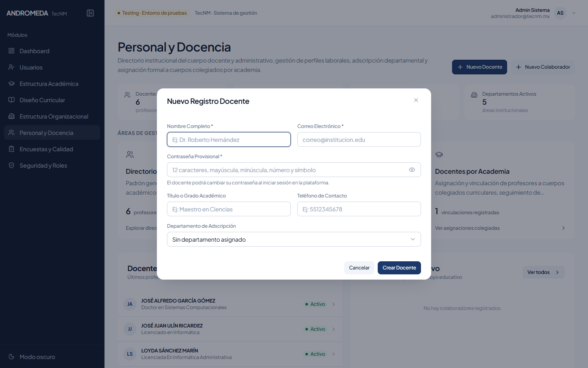
Task: Toggle password visibility eye icon
Action: pyautogui.click(x=412, y=170)
